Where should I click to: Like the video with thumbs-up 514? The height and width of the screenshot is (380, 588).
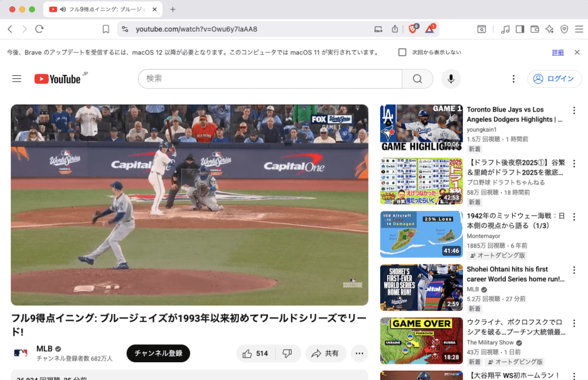click(x=256, y=354)
